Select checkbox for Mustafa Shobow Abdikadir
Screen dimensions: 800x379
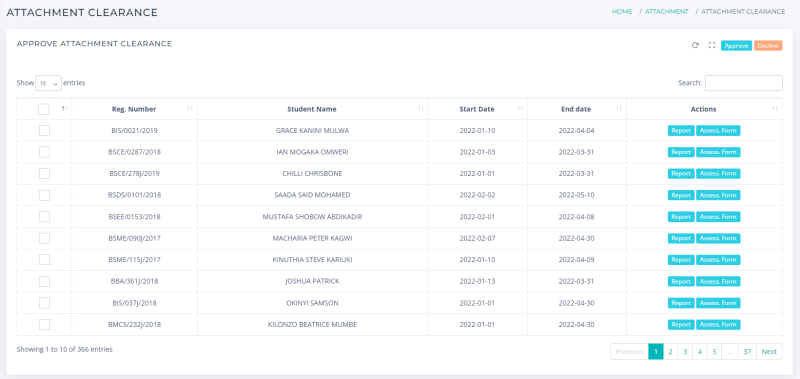[44, 217]
